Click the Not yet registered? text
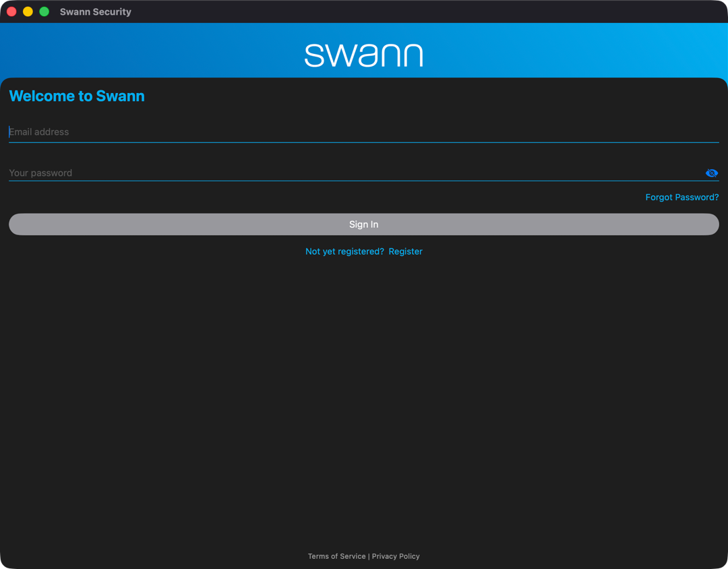This screenshot has height=569, width=728. tap(344, 251)
